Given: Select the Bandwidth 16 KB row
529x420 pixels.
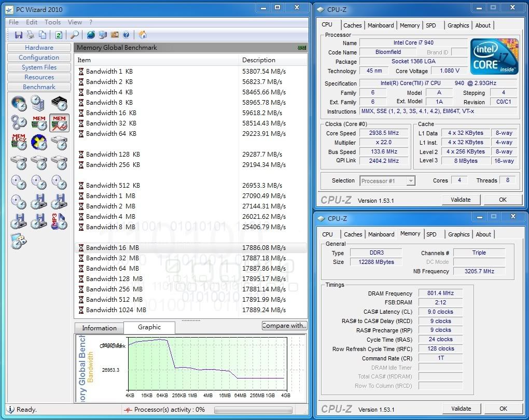Looking at the screenshot, I should coord(191,113).
